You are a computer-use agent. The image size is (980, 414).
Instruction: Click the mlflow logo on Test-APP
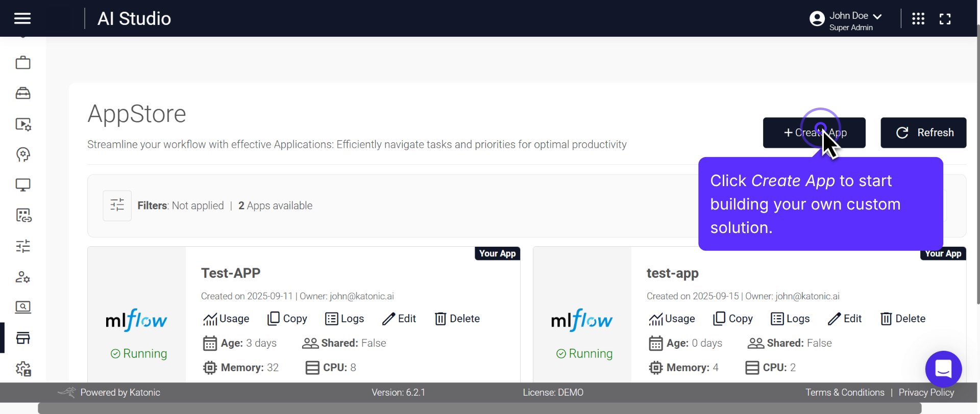[x=136, y=320]
